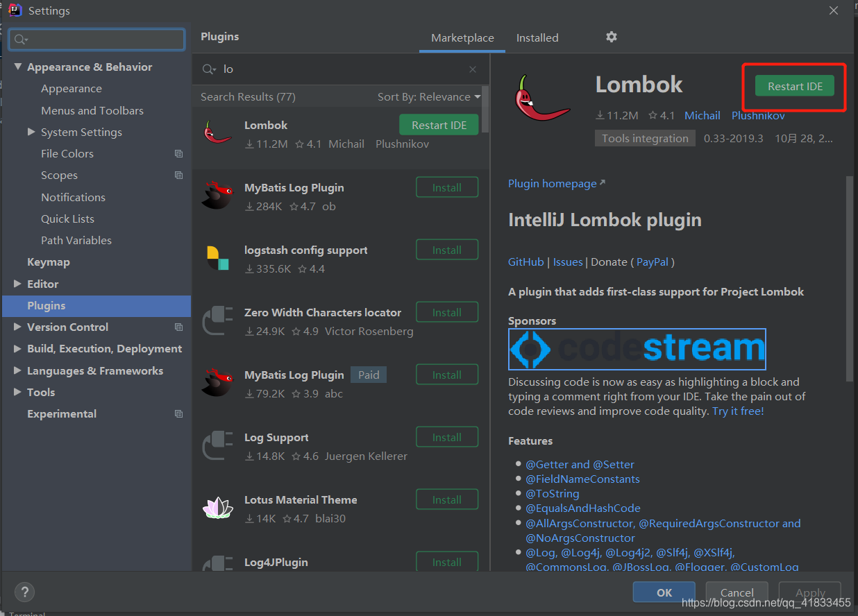
Task: Select Quick Lists settings
Action: [x=67, y=219]
